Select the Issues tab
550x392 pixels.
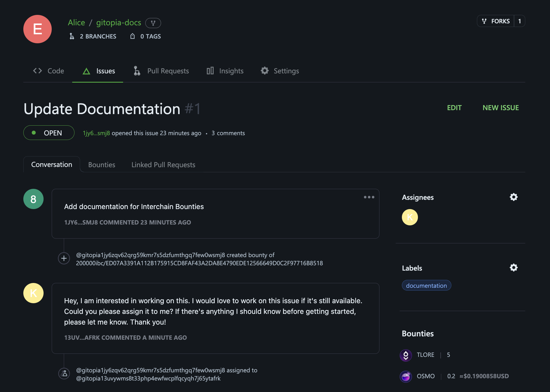click(98, 71)
